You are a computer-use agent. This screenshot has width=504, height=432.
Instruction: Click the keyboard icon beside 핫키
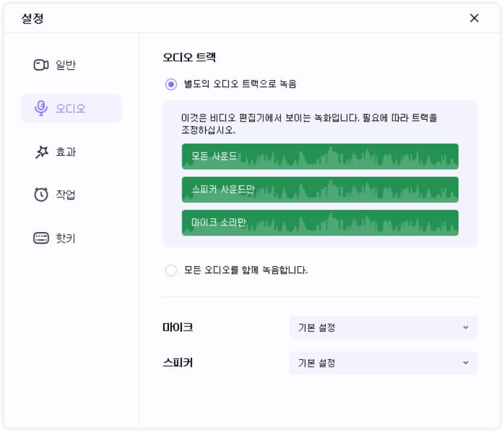(41, 238)
